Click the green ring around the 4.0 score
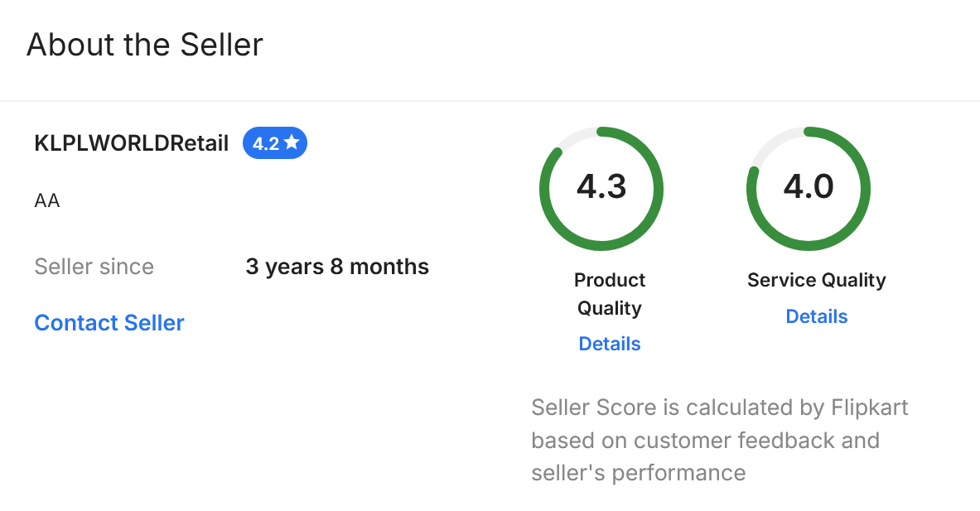 point(868,190)
